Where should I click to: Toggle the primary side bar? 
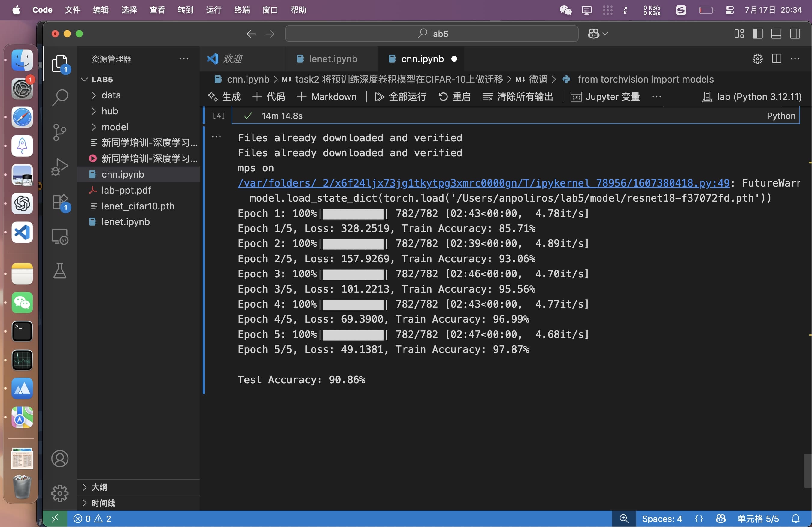click(757, 34)
